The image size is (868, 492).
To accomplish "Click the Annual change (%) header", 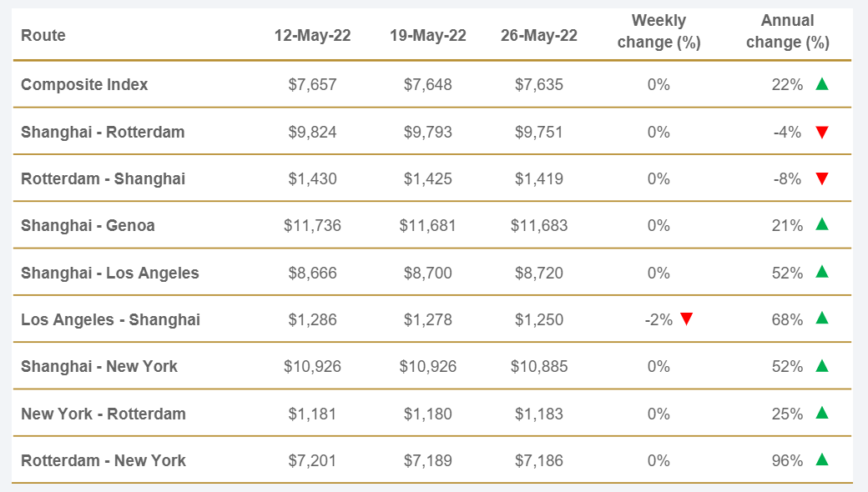I will click(787, 32).
